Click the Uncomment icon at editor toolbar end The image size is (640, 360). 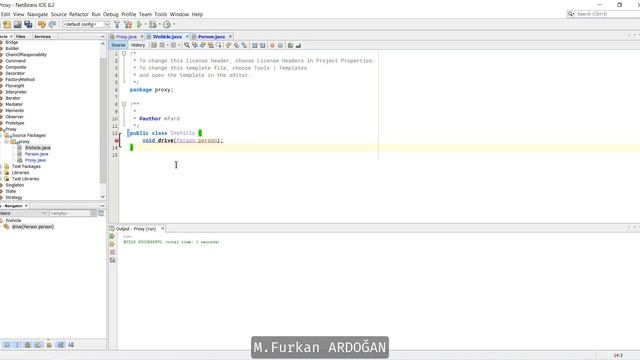pos(298,45)
